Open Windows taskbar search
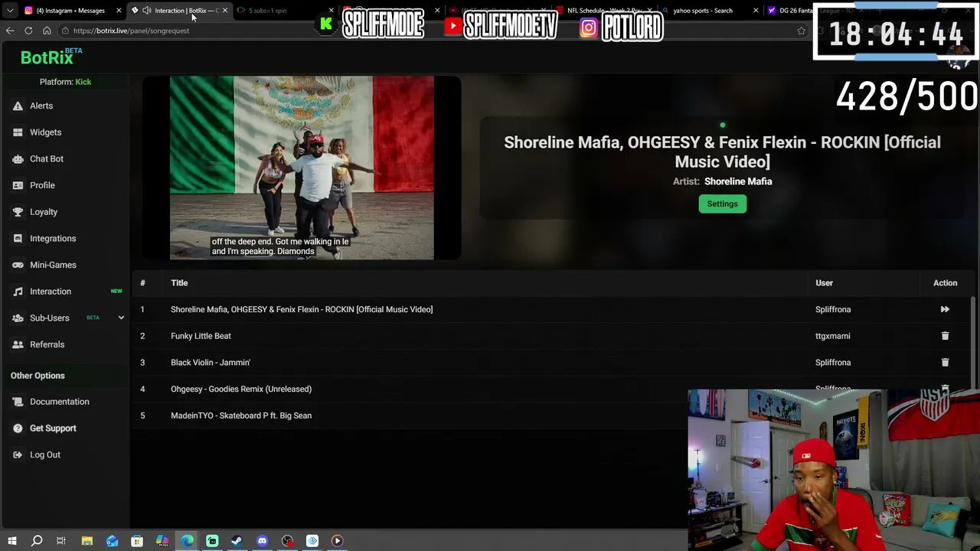Screen dimensions: 980x551 click(37, 541)
